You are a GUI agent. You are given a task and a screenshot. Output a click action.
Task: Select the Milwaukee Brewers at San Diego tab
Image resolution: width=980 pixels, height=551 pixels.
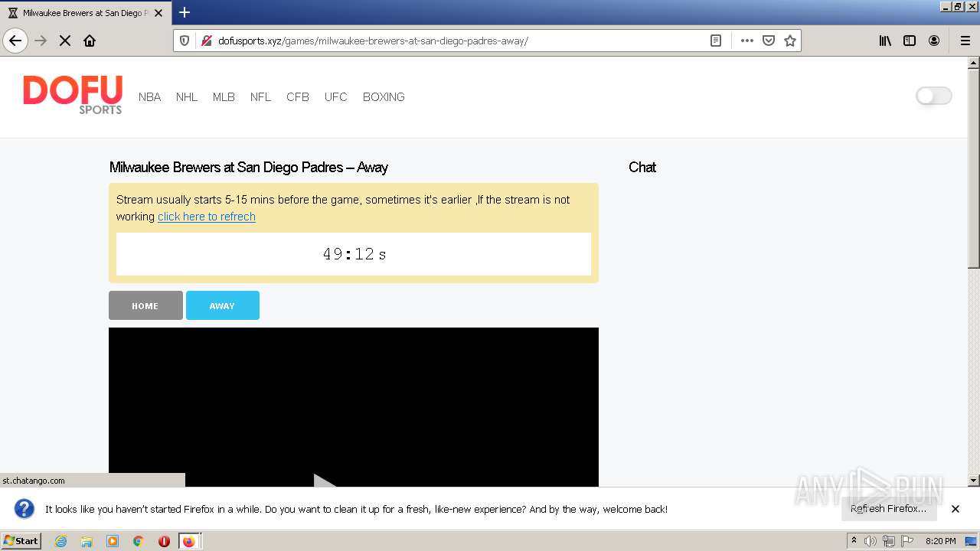point(84,13)
